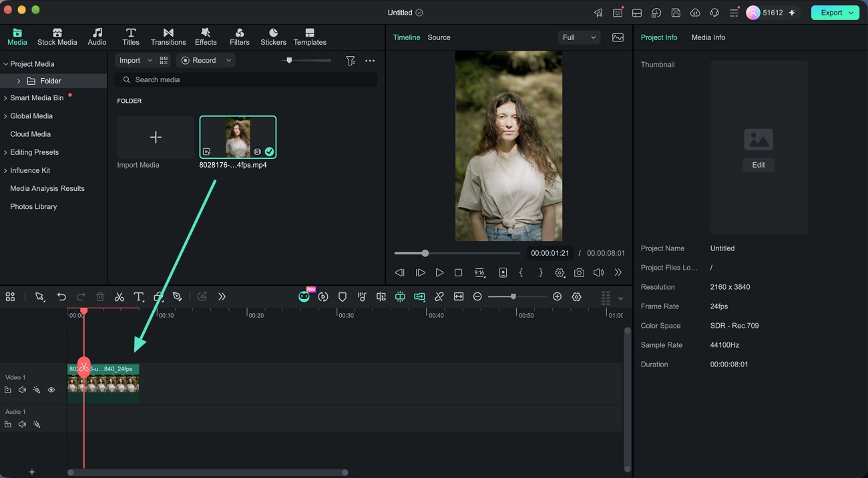Toggle Video 1 track visibility eye

coord(51,390)
